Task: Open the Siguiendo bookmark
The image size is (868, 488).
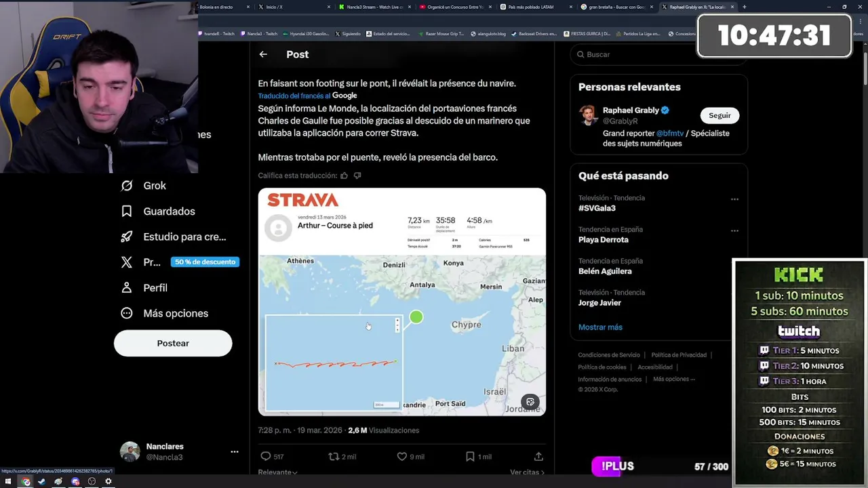Action: 348,33
